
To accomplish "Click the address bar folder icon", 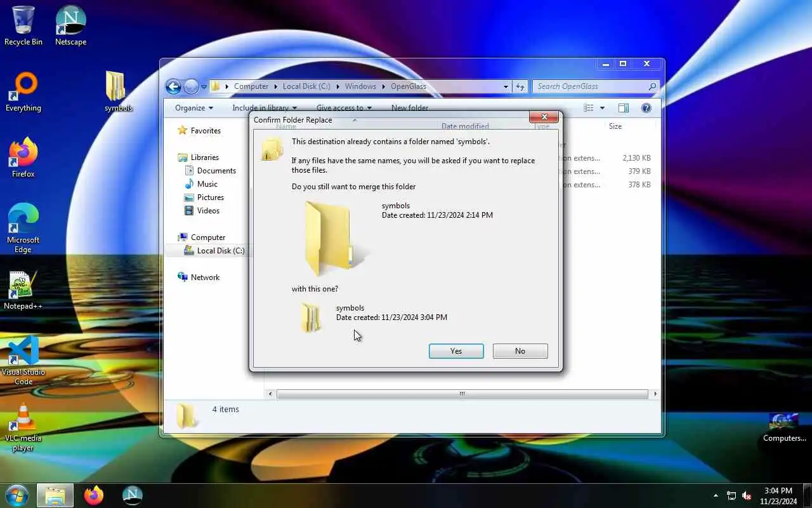I will (216, 86).
